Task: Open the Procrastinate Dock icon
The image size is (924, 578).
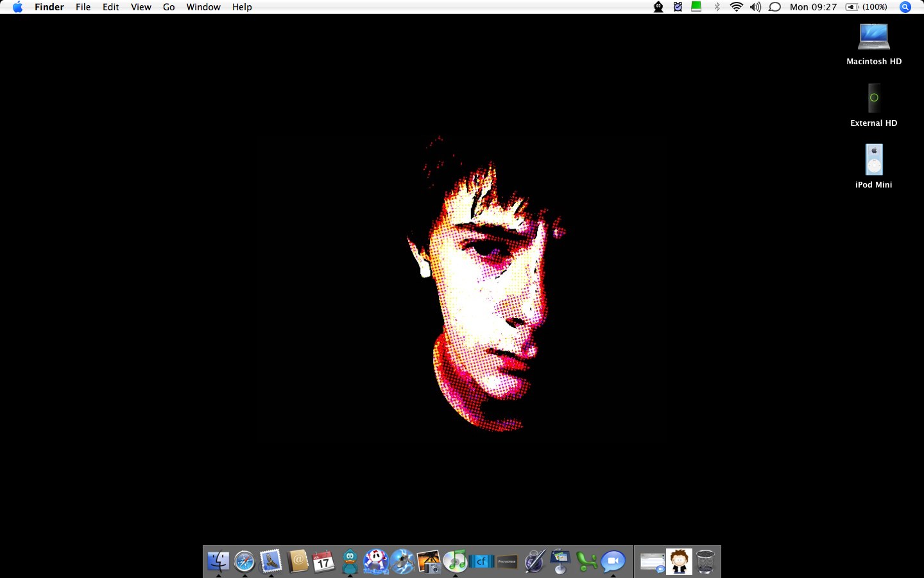Action: click(507, 561)
